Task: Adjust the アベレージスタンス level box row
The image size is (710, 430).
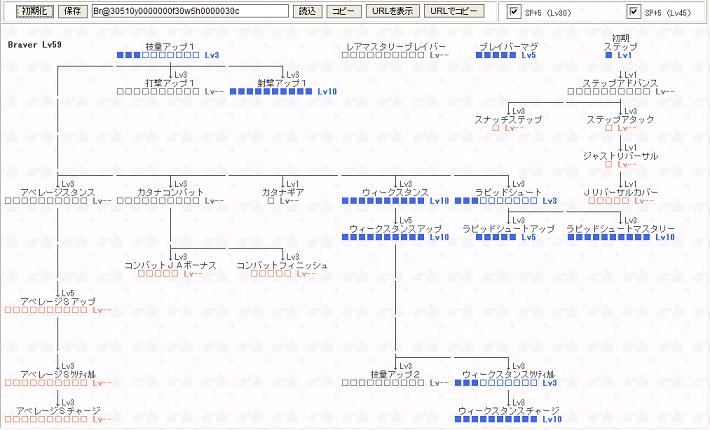Action: (46, 201)
